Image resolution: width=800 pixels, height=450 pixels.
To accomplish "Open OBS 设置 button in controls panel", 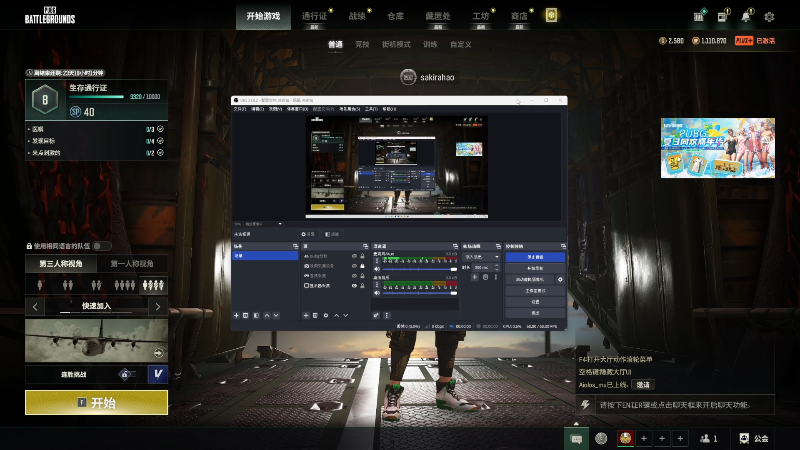I will pos(535,302).
